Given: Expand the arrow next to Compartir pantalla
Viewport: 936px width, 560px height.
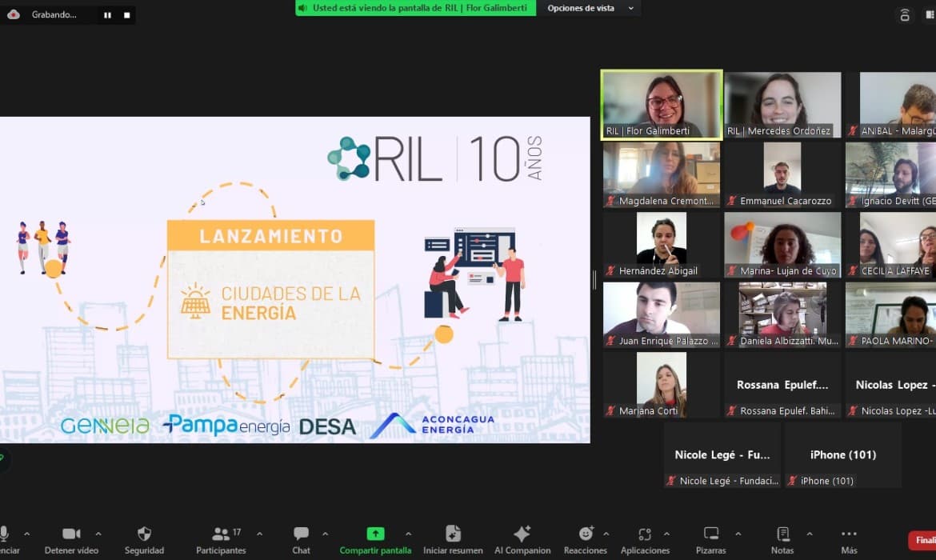Looking at the screenshot, I should (408, 534).
